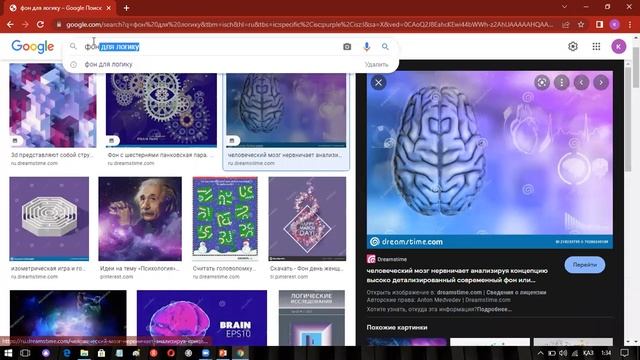Close the image preview panel

tap(378, 82)
